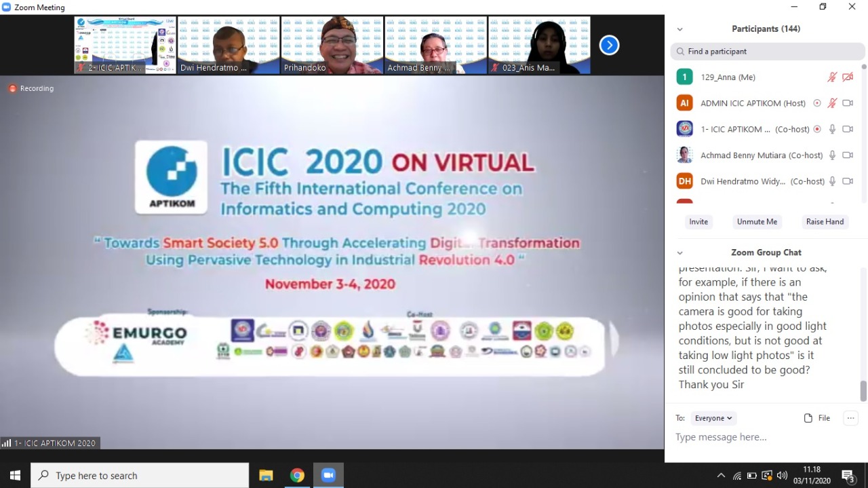Toggle microphone for 1- ICIC APTIKOM co-host
Image resolution: width=868 pixels, height=488 pixels.
pyautogui.click(x=832, y=129)
